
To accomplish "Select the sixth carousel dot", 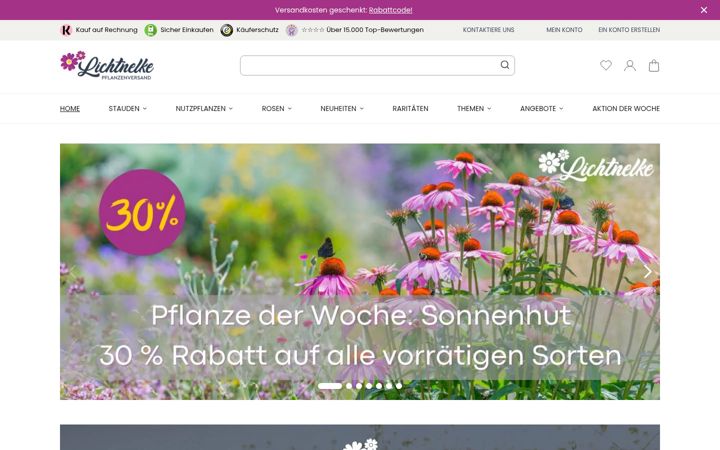I will tap(389, 386).
